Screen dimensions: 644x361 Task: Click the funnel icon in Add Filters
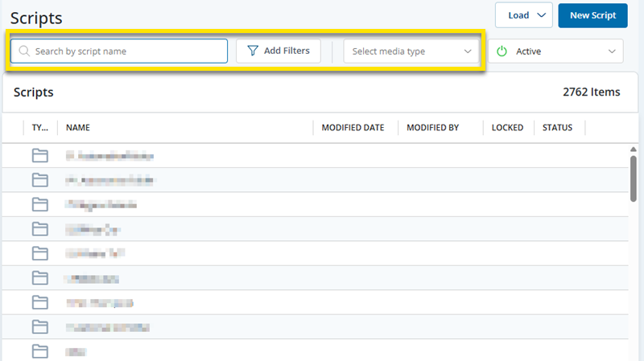pos(253,51)
